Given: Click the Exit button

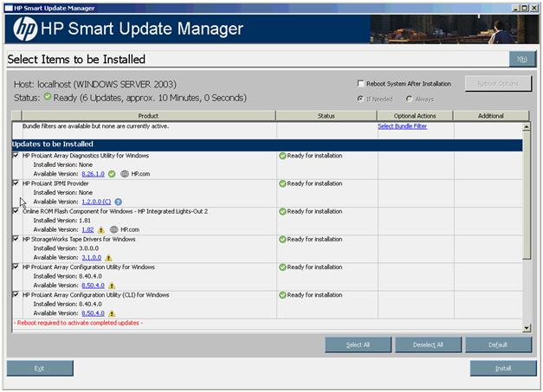Looking at the screenshot, I should point(39,368).
